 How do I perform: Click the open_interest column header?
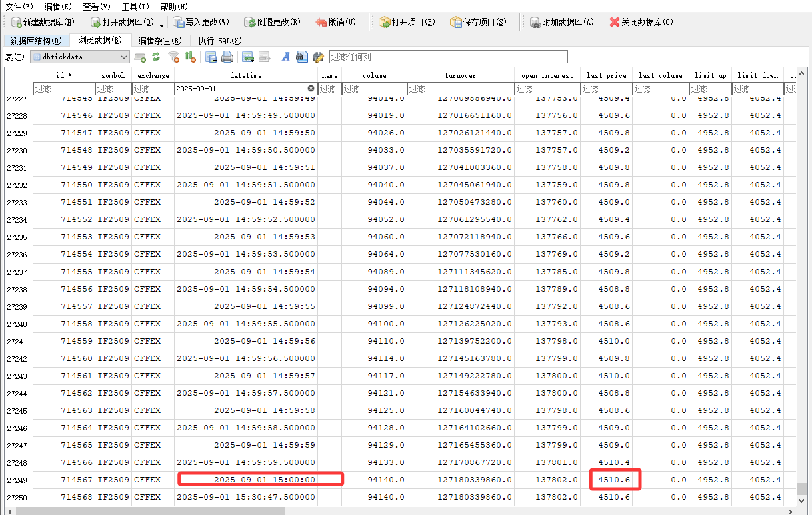pyautogui.click(x=547, y=75)
